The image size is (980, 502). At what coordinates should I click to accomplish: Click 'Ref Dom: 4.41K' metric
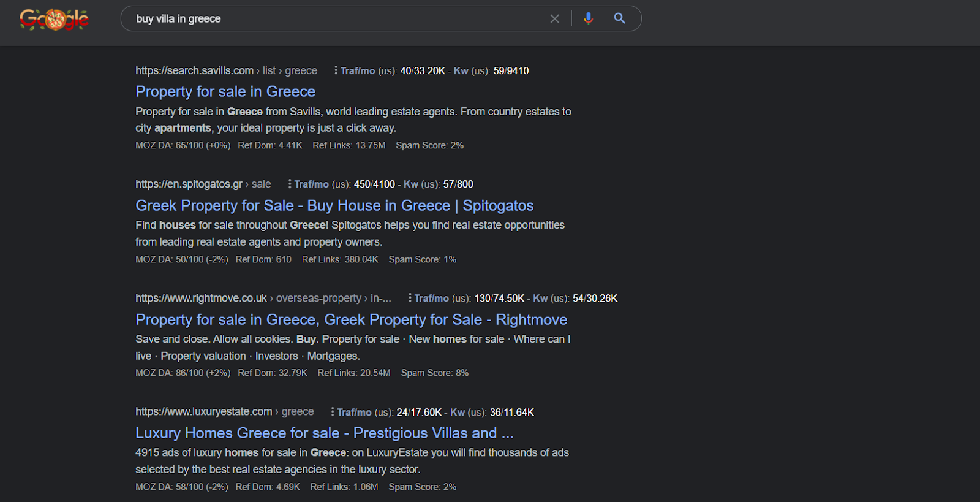click(x=270, y=145)
